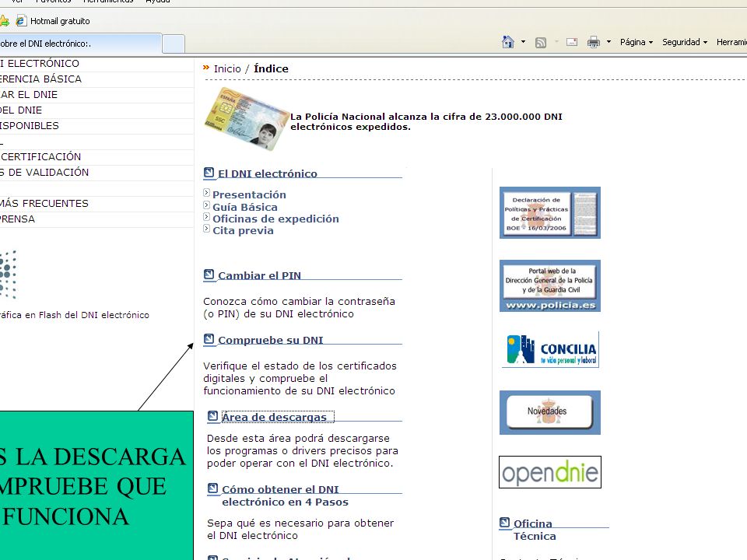Click the RSS feeds icon
The image size is (747, 560).
point(541,42)
